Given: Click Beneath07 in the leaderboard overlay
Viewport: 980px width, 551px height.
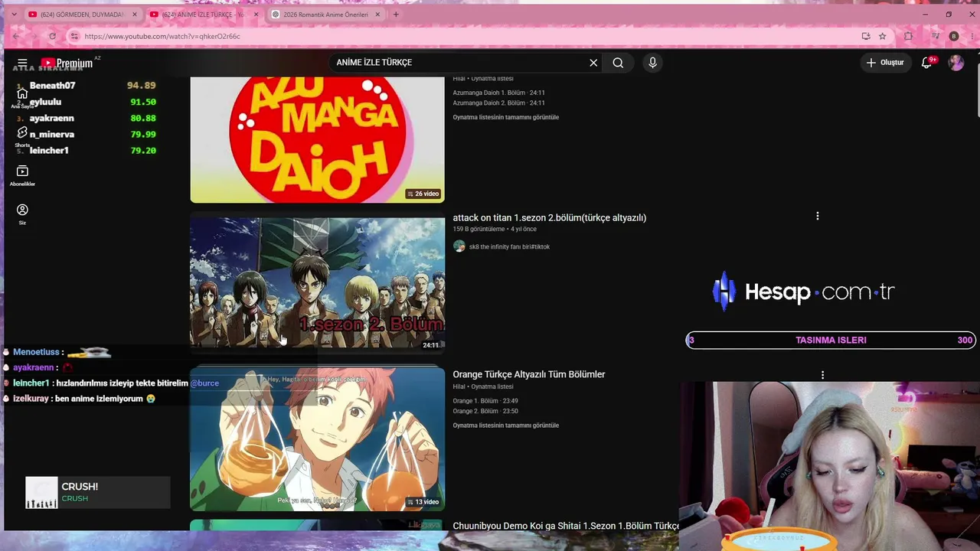Looking at the screenshot, I should pyautogui.click(x=52, y=86).
